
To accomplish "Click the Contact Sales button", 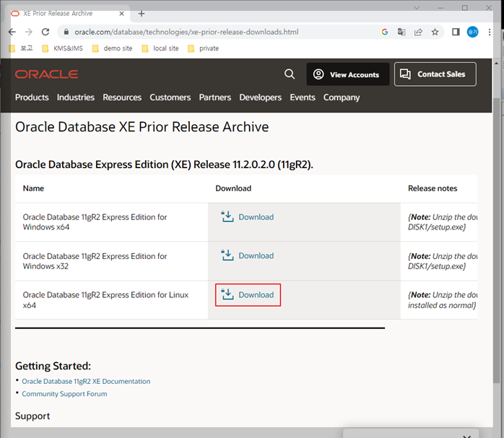I will click(x=435, y=74).
